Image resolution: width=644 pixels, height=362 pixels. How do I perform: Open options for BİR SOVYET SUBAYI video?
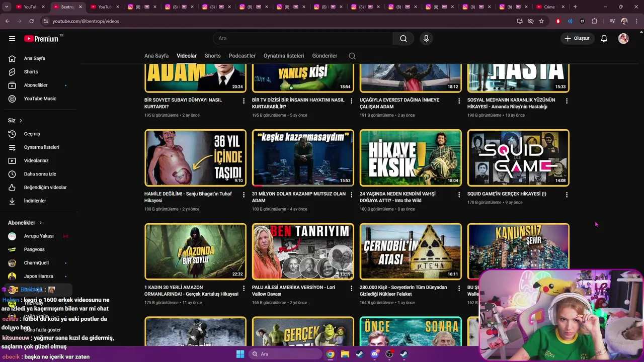pyautogui.click(x=244, y=101)
